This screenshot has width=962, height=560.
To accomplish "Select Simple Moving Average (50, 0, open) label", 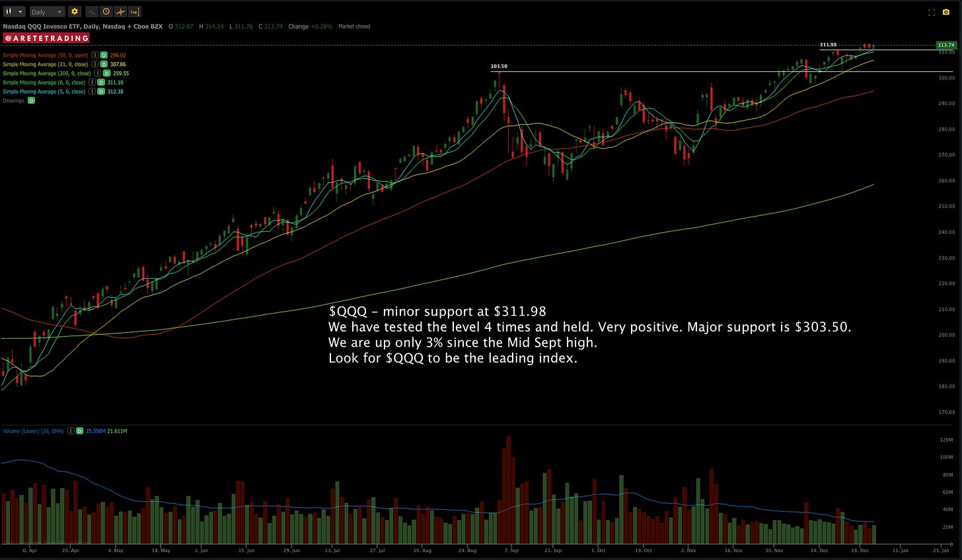I will [46, 55].
